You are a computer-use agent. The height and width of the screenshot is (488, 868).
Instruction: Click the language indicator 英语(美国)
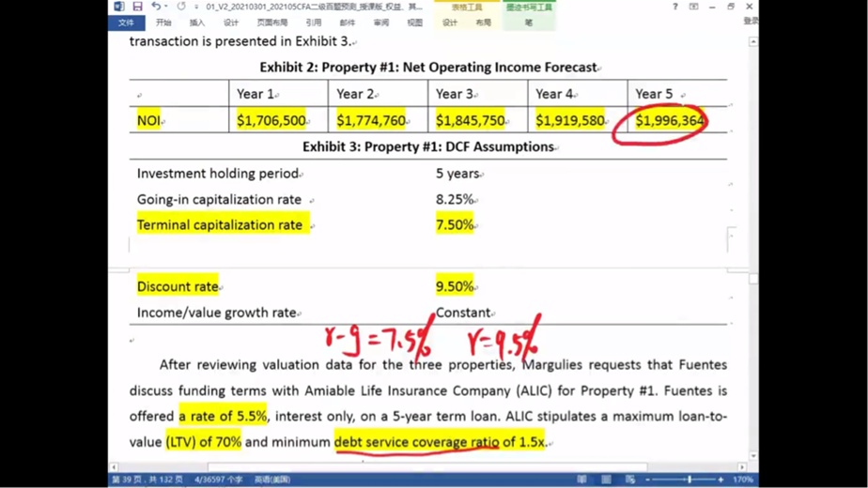pyautogui.click(x=272, y=480)
